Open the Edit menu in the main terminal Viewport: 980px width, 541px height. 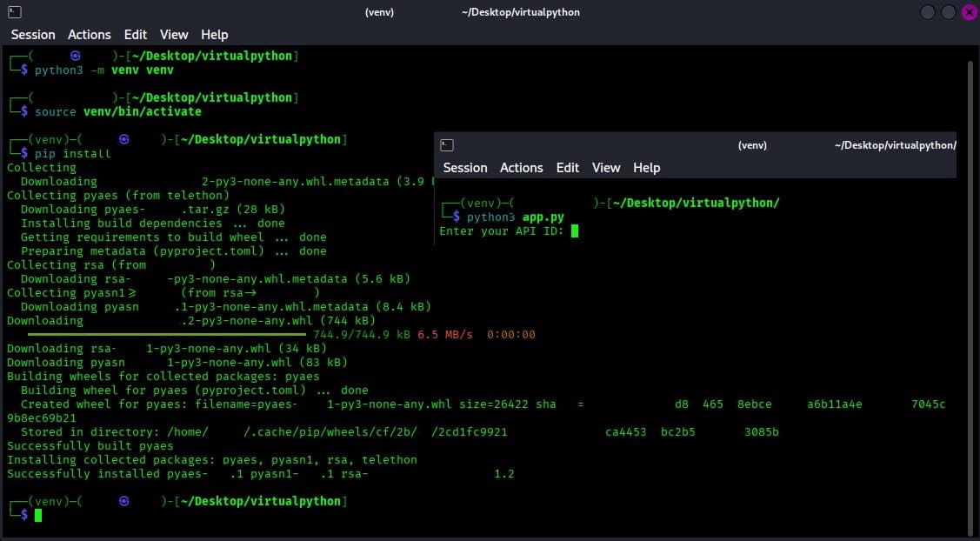[135, 35]
